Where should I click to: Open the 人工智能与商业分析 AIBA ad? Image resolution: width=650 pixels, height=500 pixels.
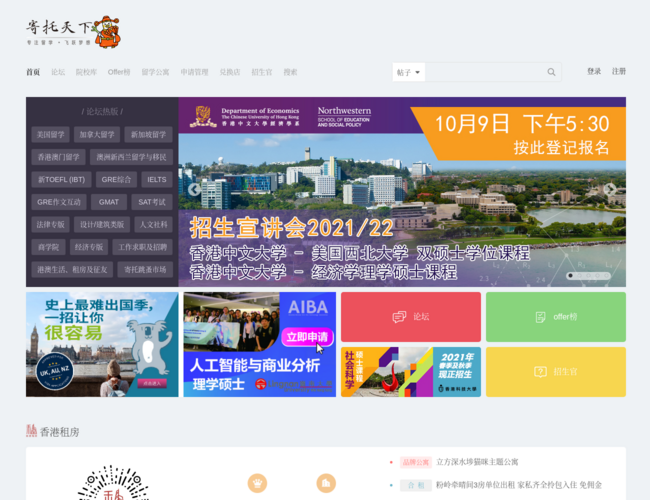(260, 345)
